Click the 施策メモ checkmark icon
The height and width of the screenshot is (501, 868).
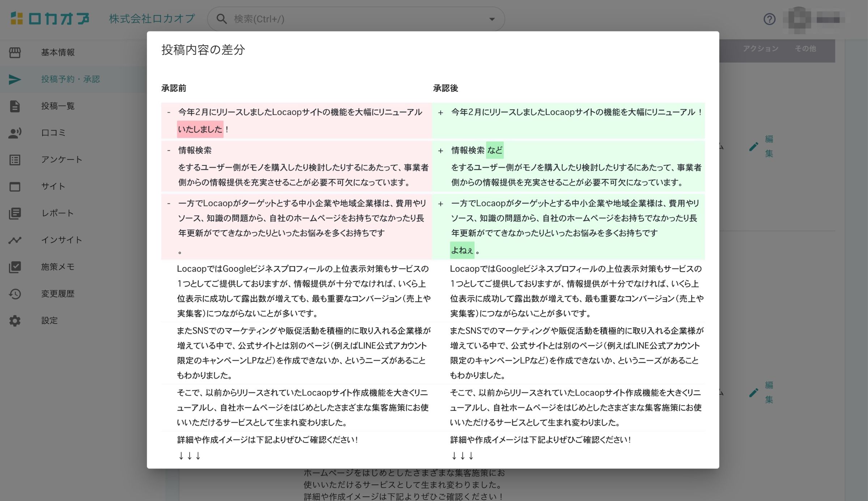click(15, 267)
